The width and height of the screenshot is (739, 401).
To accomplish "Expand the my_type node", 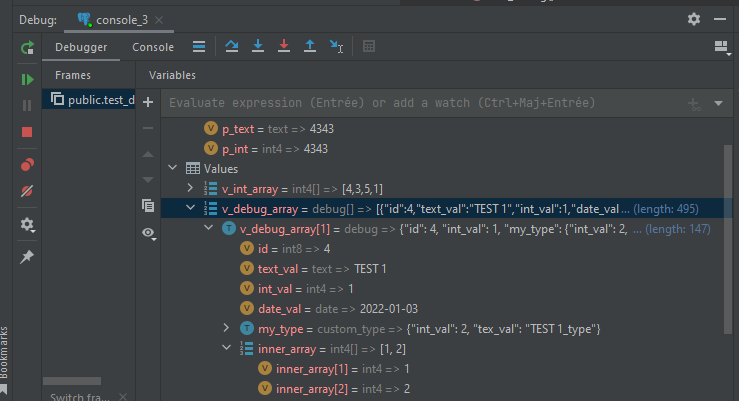I will tap(226, 328).
